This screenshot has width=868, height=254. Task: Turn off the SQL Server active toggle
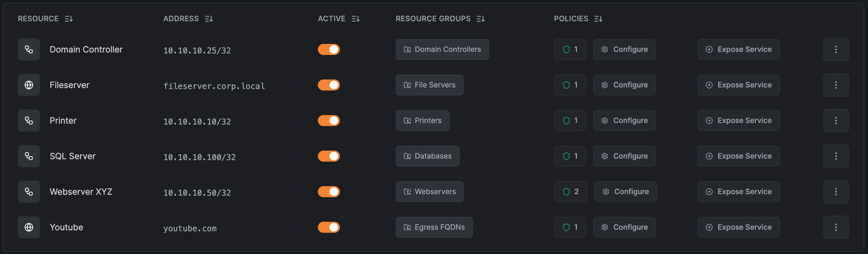[x=329, y=156]
